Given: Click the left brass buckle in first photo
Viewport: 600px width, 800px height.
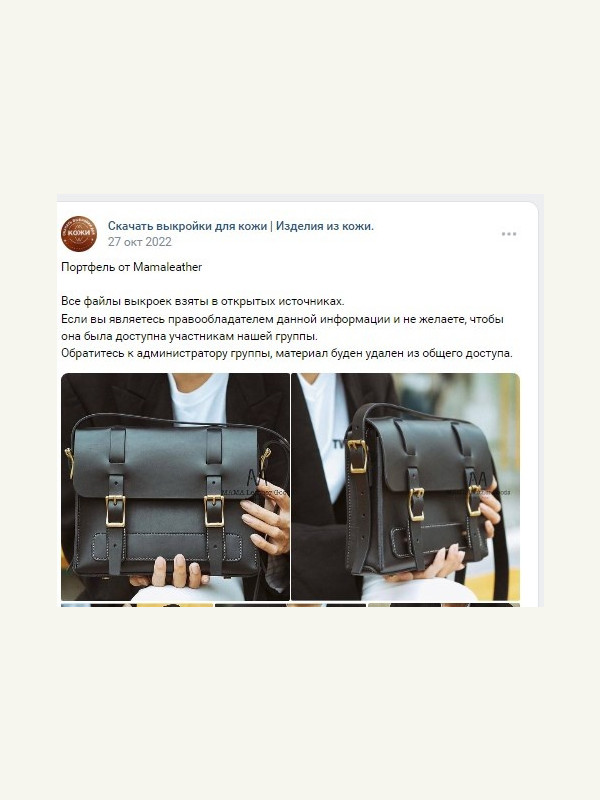Looking at the screenshot, I should point(115,510).
